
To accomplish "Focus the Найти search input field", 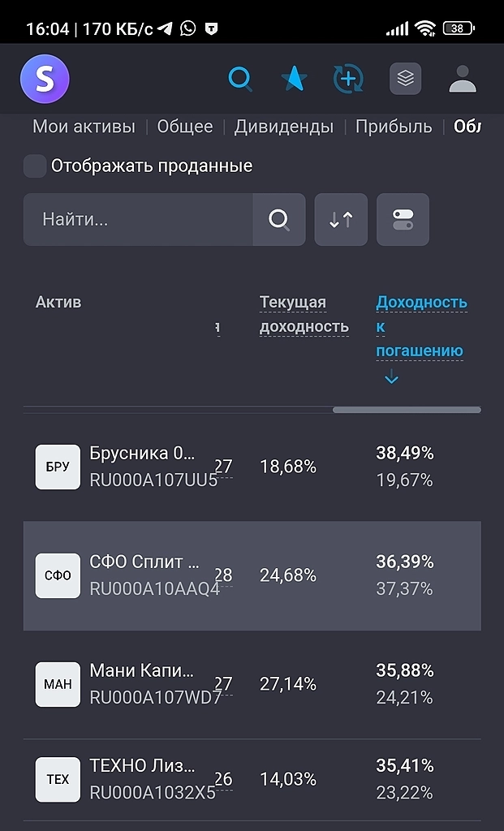I will 138,219.
